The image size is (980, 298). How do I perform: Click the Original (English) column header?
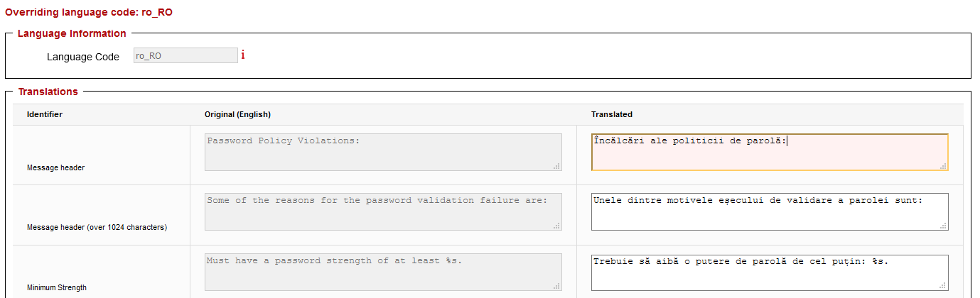(237, 114)
